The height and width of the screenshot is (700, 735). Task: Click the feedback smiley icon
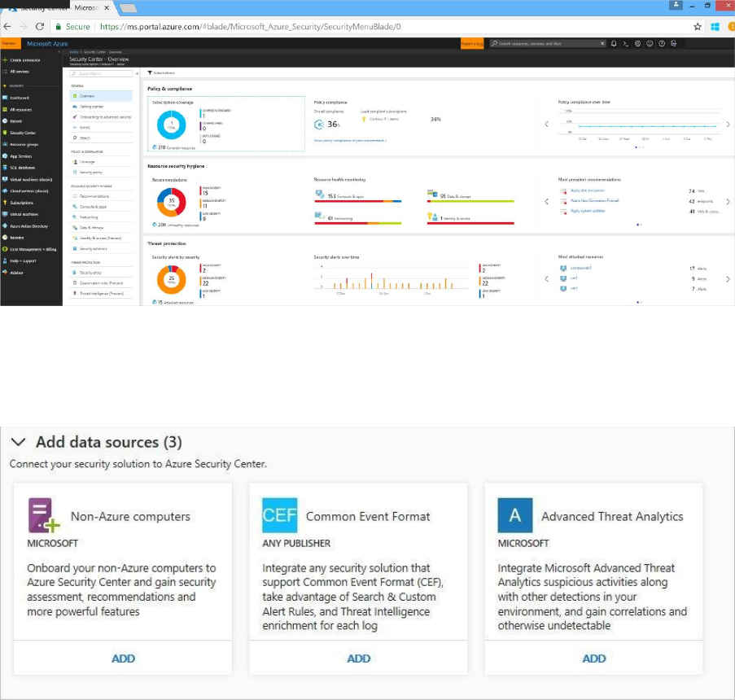click(650, 44)
